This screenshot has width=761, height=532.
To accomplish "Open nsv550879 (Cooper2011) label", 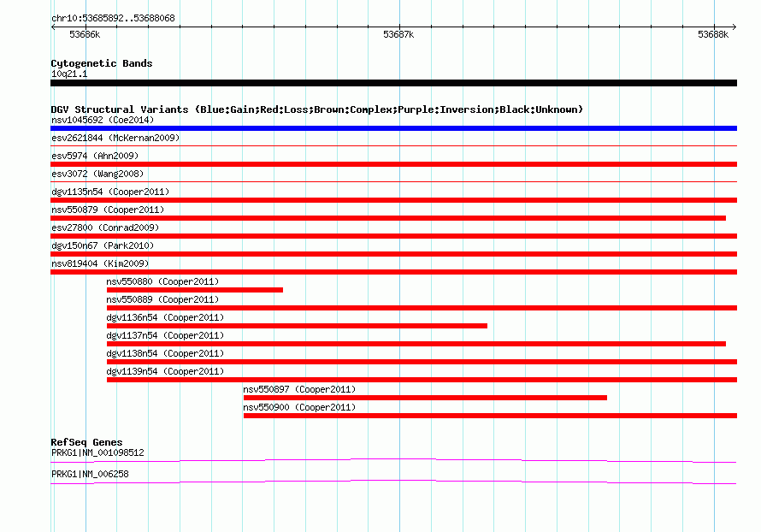I will tap(108, 210).
